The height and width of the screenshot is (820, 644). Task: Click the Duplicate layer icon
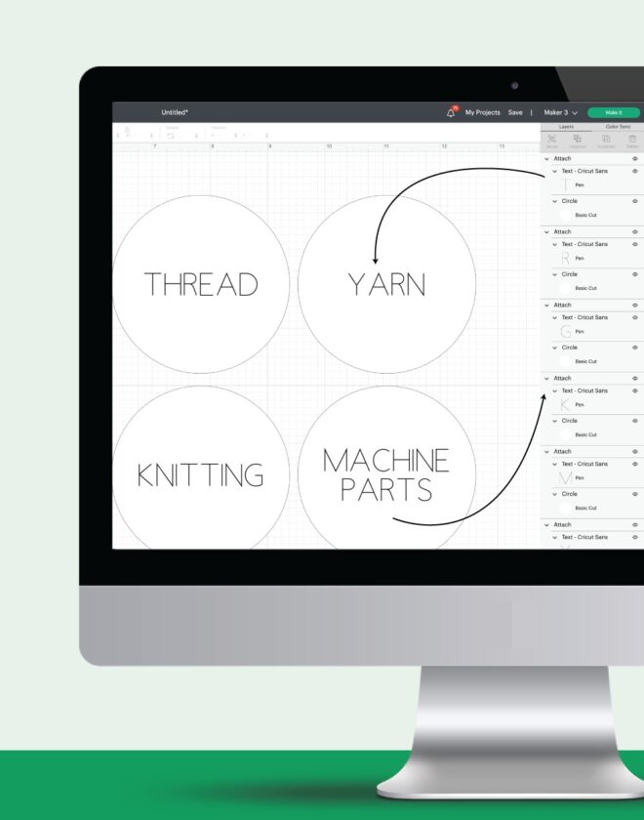[605, 141]
